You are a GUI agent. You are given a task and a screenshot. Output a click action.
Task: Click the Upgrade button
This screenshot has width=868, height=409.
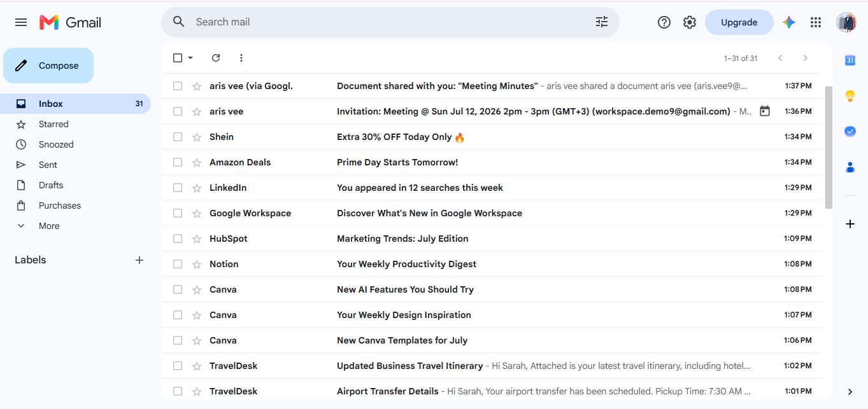click(x=739, y=22)
